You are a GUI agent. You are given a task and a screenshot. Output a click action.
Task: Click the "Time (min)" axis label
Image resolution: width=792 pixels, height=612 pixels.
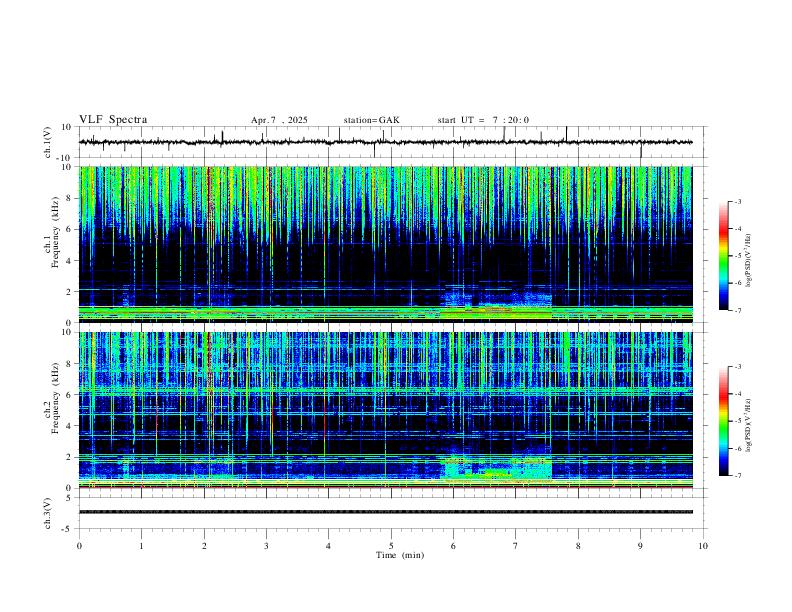400,555
